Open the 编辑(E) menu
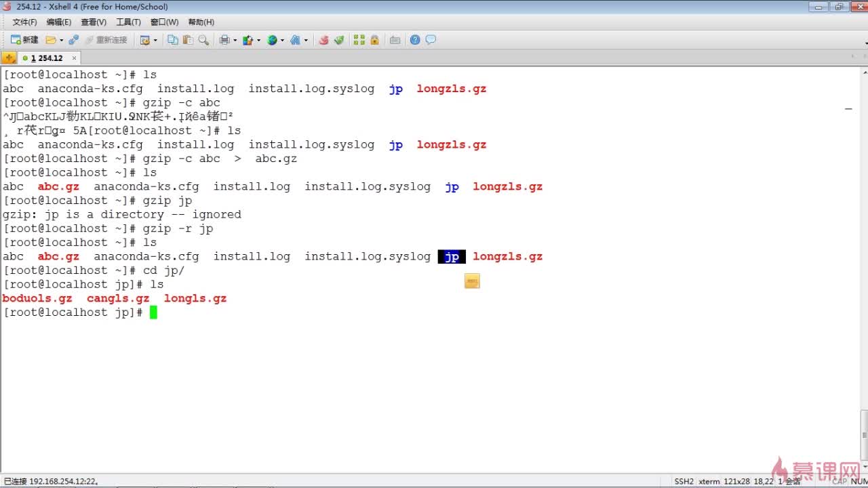The height and width of the screenshot is (488, 868). point(59,22)
